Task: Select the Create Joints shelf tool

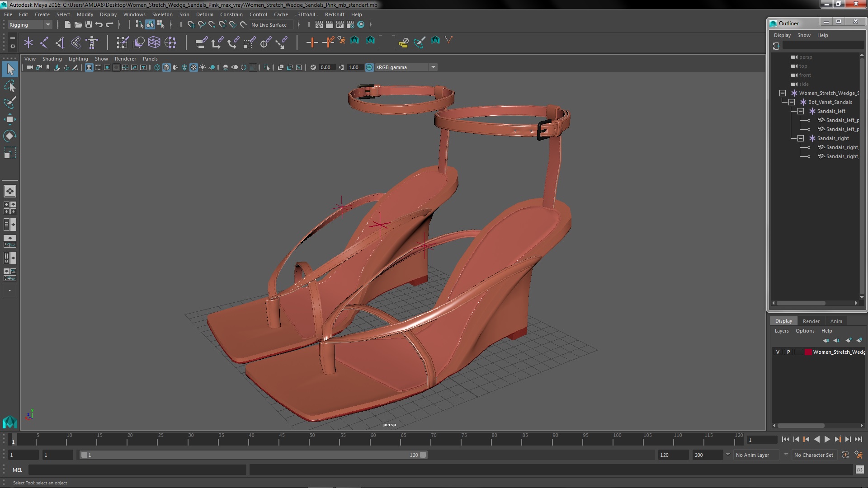Action: pos(44,42)
